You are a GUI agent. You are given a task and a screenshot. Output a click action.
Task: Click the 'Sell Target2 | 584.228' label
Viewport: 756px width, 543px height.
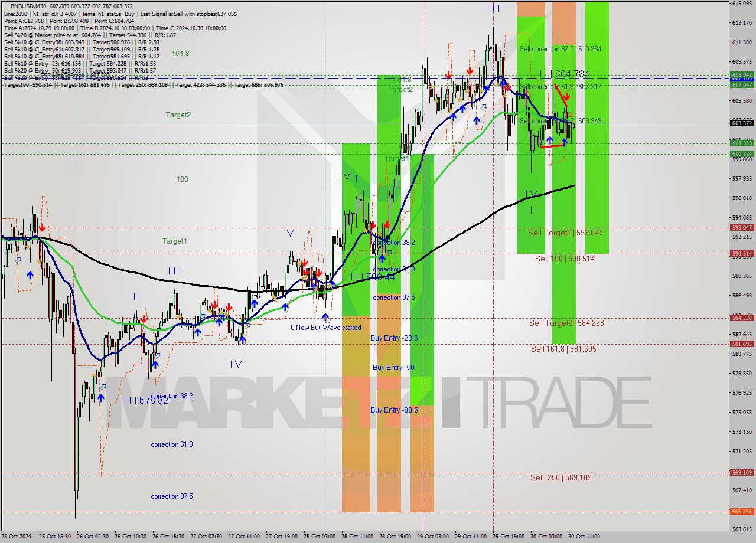[566, 323]
